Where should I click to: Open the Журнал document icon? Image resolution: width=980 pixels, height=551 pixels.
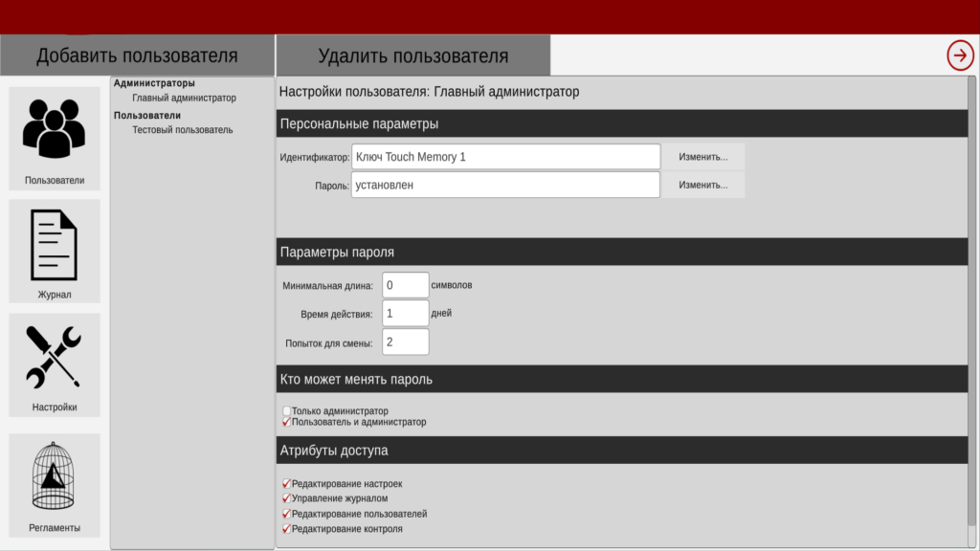pos(55,244)
